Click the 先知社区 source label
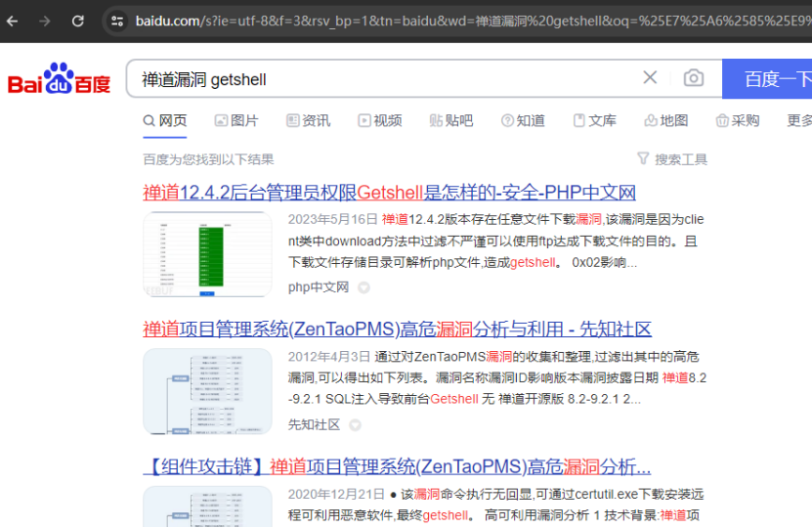 [314, 425]
